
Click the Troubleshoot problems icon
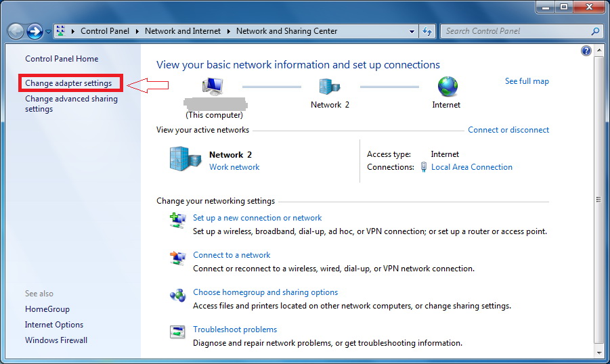click(178, 332)
